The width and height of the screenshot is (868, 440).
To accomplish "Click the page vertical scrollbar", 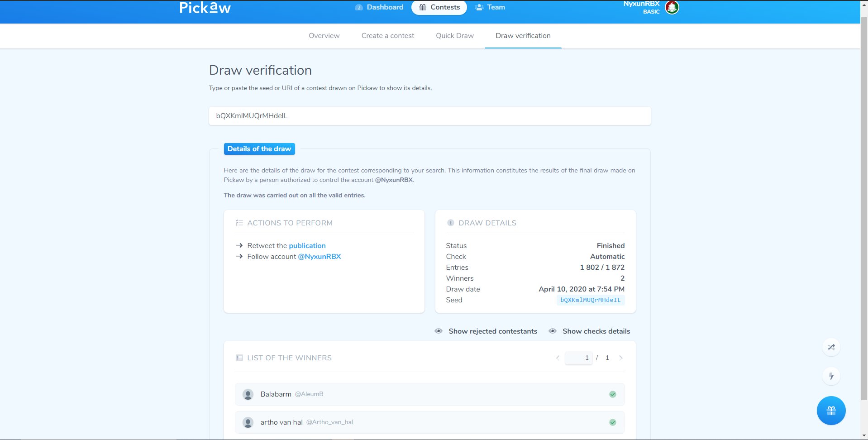I will (x=864, y=208).
